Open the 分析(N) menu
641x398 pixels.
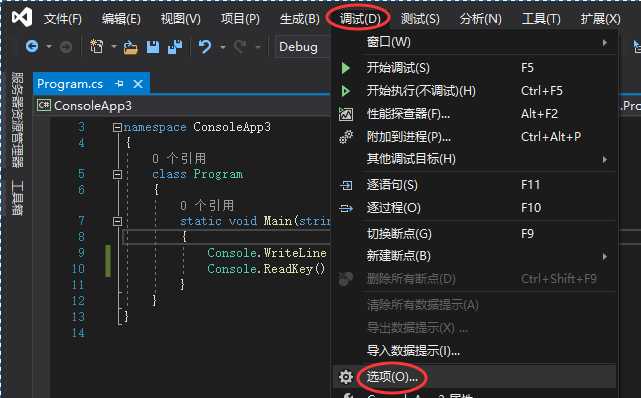[x=480, y=18]
